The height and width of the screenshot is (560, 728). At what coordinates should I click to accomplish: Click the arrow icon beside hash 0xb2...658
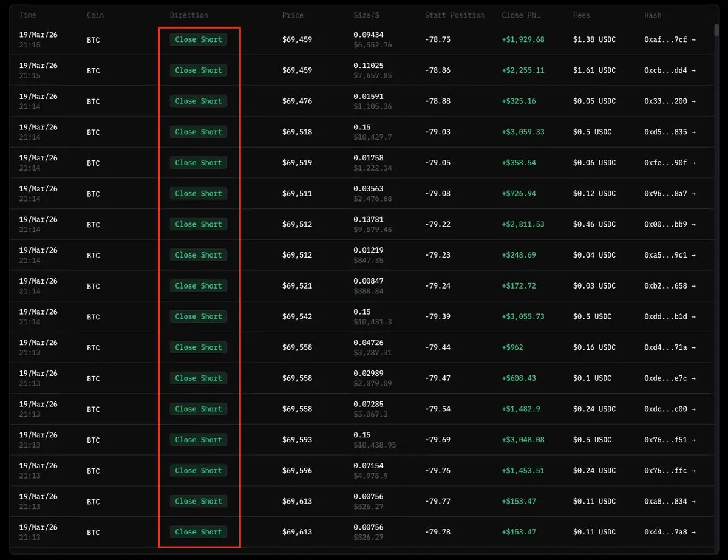click(x=693, y=286)
